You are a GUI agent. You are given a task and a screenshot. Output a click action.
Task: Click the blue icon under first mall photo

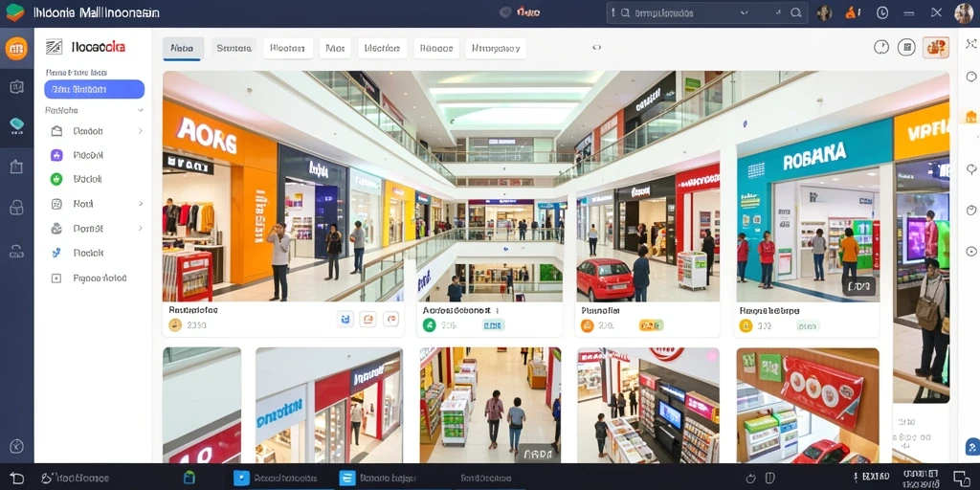(x=345, y=319)
